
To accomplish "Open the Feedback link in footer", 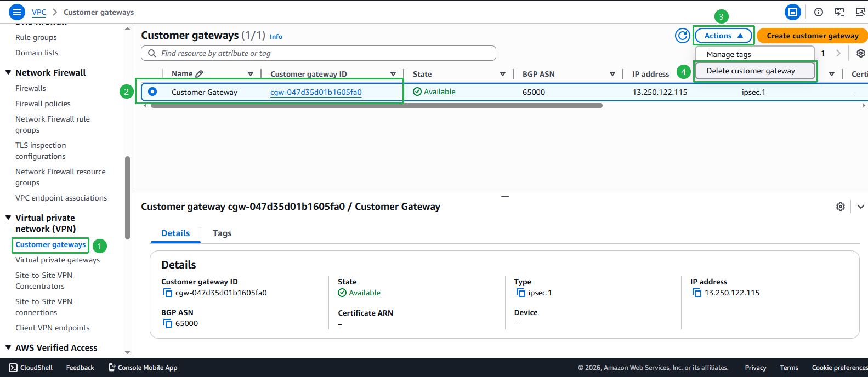I will click(x=80, y=368).
